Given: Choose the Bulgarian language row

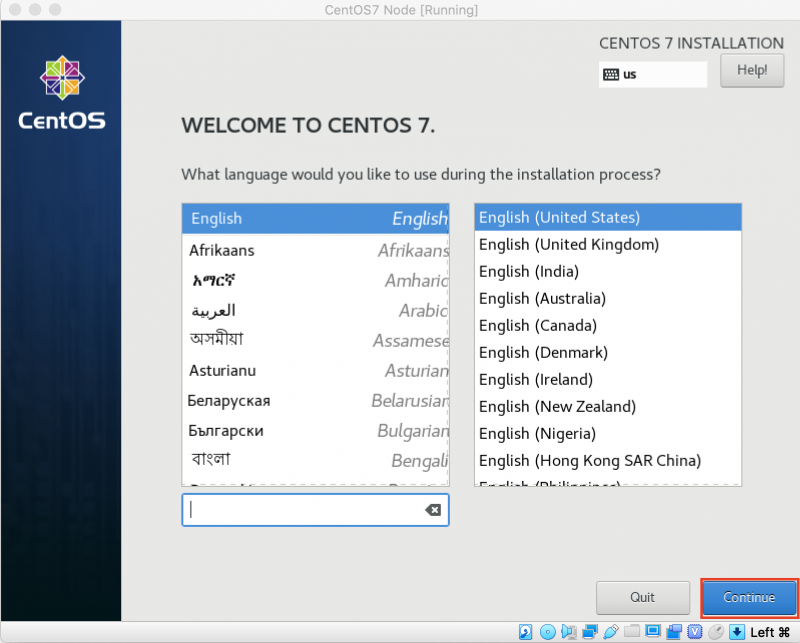Looking at the screenshot, I should pyautogui.click(x=315, y=431).
